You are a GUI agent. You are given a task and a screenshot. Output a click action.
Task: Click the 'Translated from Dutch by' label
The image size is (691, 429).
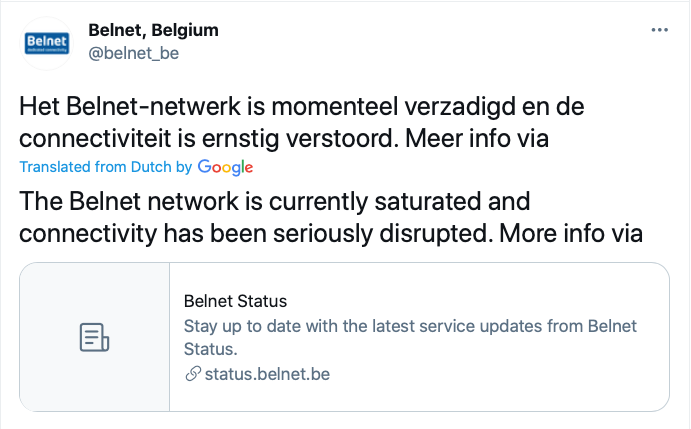pos(106,167)
